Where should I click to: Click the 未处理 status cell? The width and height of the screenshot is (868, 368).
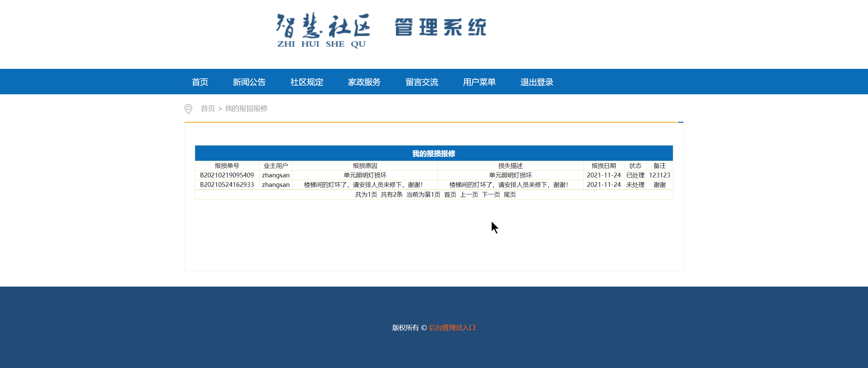pos(635,185)
